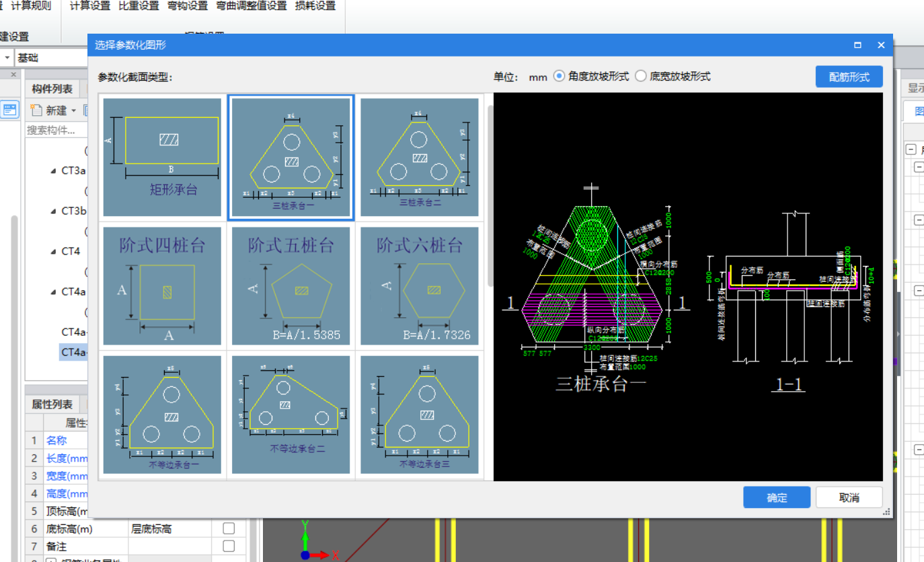Image resolution: width=924 pixels, height=562 pixels.
Task: Cancel the dialog with 取消
Action: [849, 497]
